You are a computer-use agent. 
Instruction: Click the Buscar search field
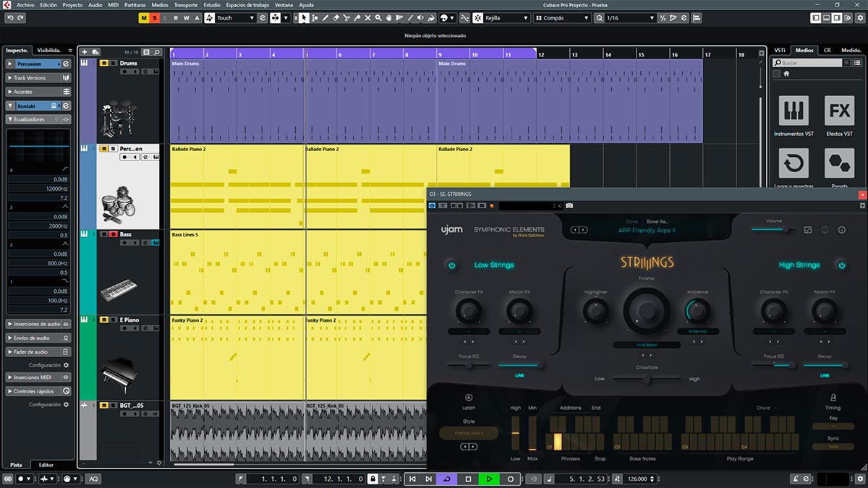pyautogui.click(x=807, y=63)
